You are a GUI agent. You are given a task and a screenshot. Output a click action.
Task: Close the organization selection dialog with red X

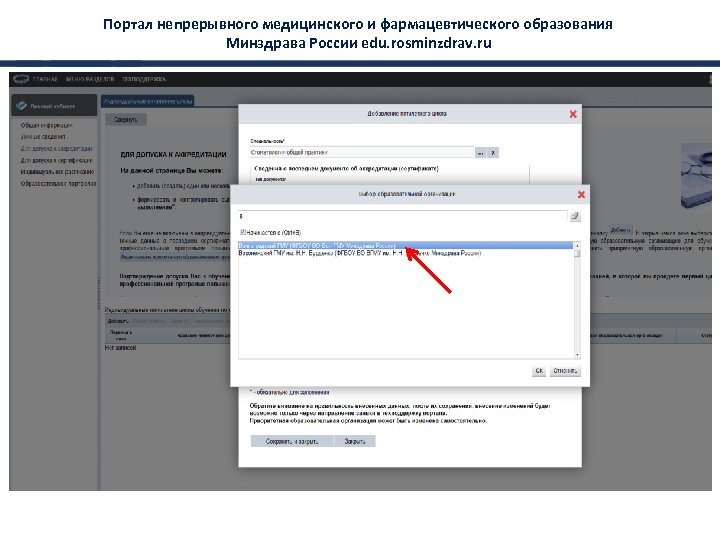click(x=581, y=195)
